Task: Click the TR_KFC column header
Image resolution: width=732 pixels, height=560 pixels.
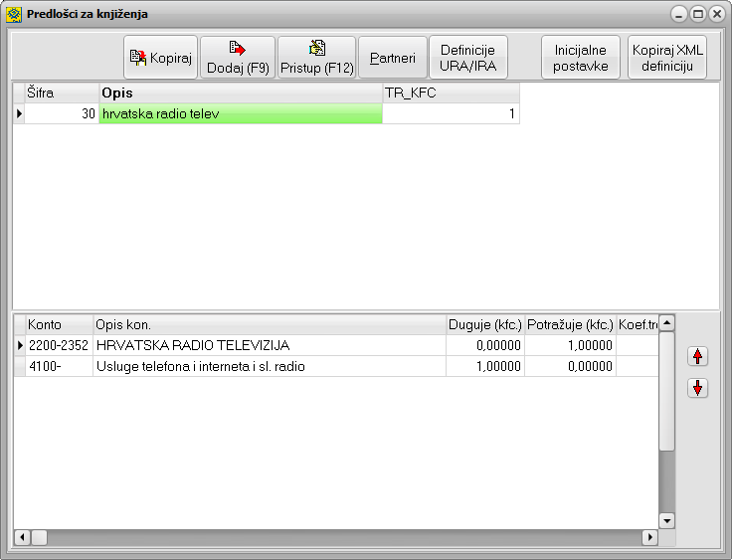Action: pyautogui.click(x=450, y=93)
